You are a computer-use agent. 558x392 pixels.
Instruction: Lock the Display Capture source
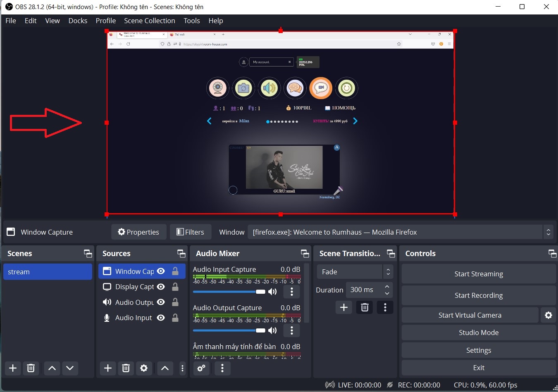(175, 287)
